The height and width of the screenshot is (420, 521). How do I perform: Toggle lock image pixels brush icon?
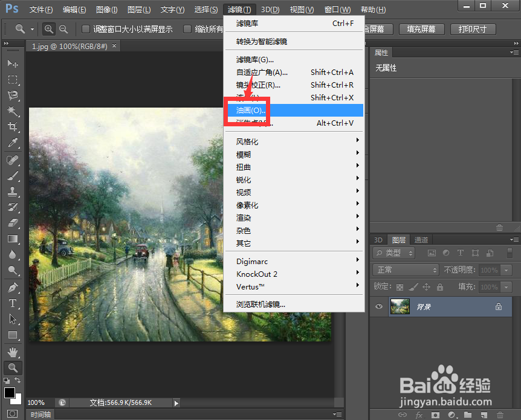click(x=413, y=287)
